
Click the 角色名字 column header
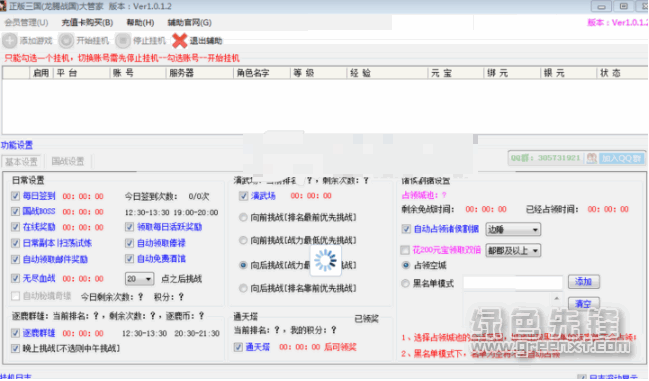click(262, 73)
